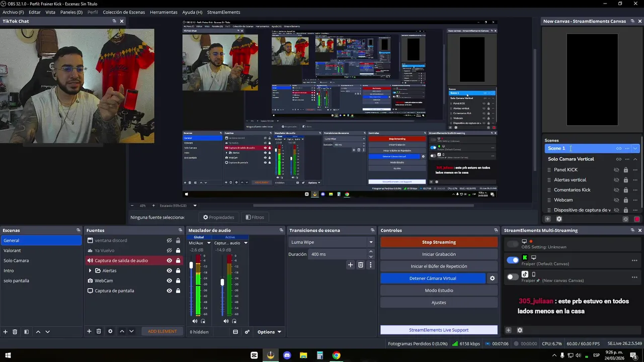Image resolution: width=644 pixels, height=362 pixels.
Task: Click Detener Cámara Virtual button
Action: [433, 278]
